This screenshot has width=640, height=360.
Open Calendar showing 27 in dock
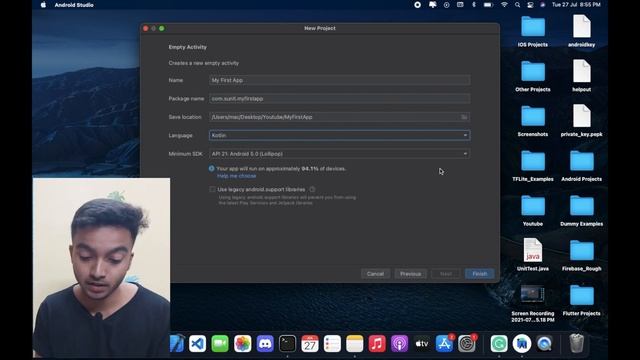pos(310,344)
